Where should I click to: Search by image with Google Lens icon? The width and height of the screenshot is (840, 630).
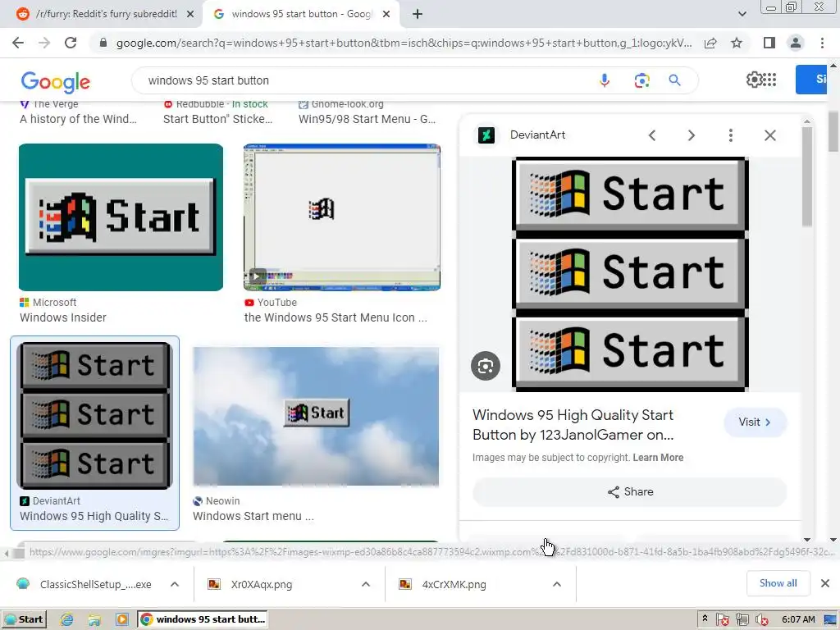(641, 80)
